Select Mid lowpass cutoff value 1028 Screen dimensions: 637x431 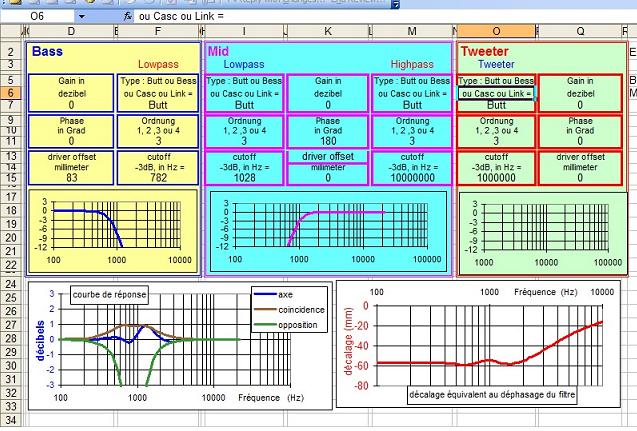pyautogui.click(x=245, y=178)
